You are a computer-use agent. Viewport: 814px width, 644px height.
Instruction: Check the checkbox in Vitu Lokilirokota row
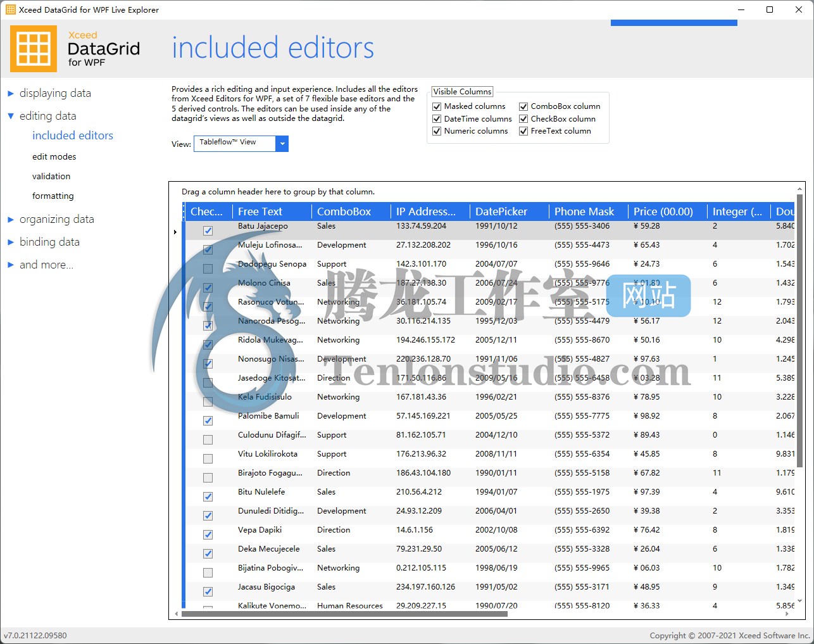208,458
